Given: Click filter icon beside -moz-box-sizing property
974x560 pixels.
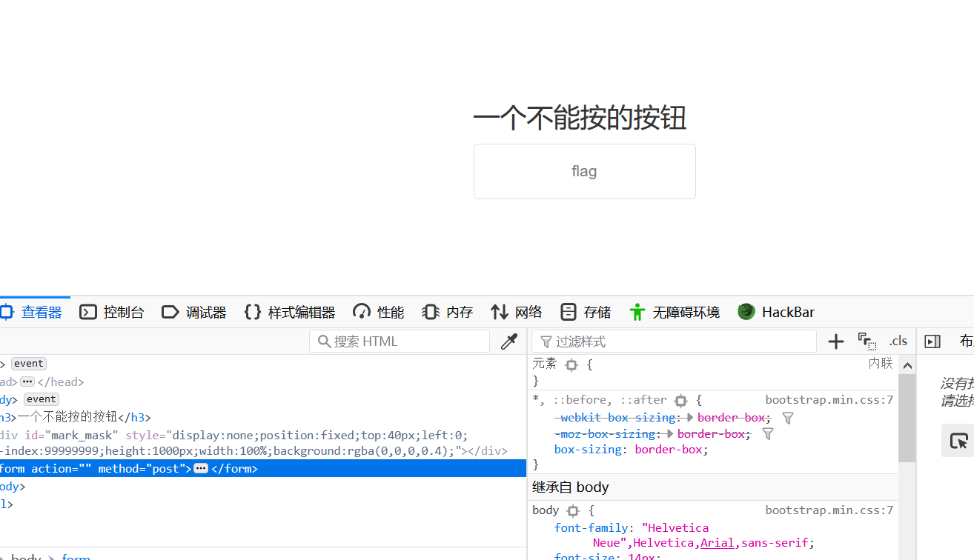Looking at the screenshot, I should click(767, 433).
